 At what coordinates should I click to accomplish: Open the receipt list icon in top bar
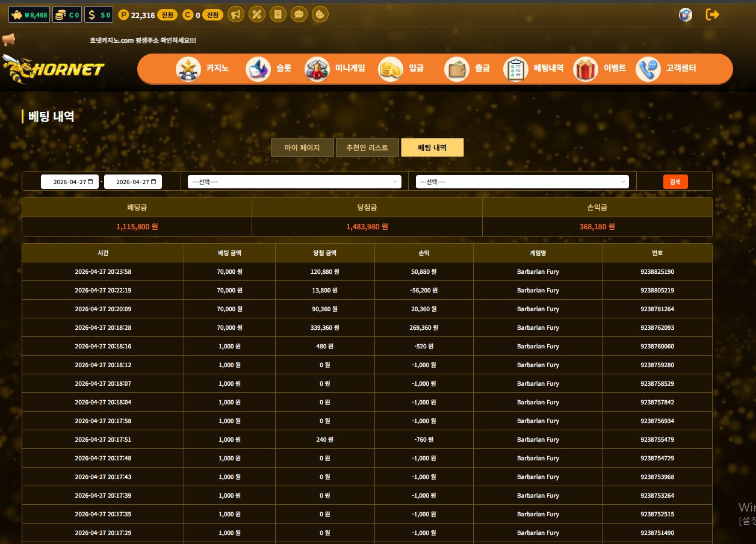(277, 14)
